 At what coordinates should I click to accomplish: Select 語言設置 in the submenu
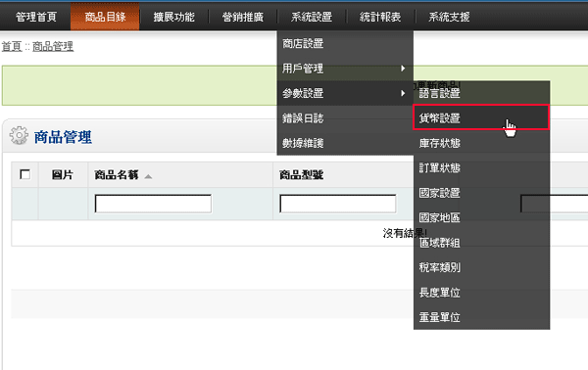(481, 93)
